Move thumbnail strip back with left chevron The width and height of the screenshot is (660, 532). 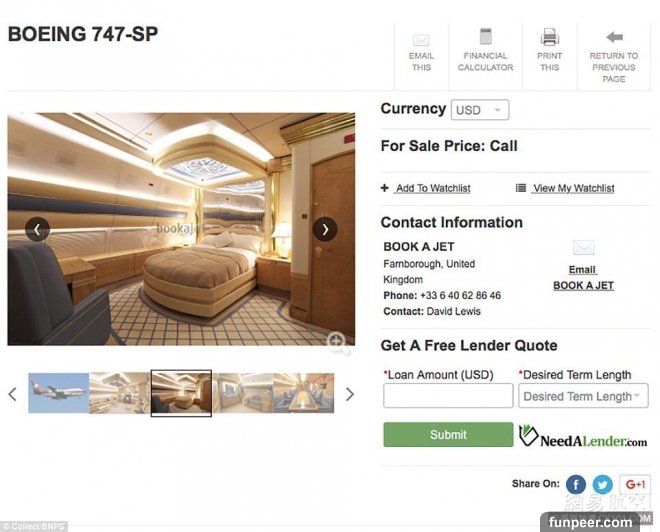(x=13, y=394)
